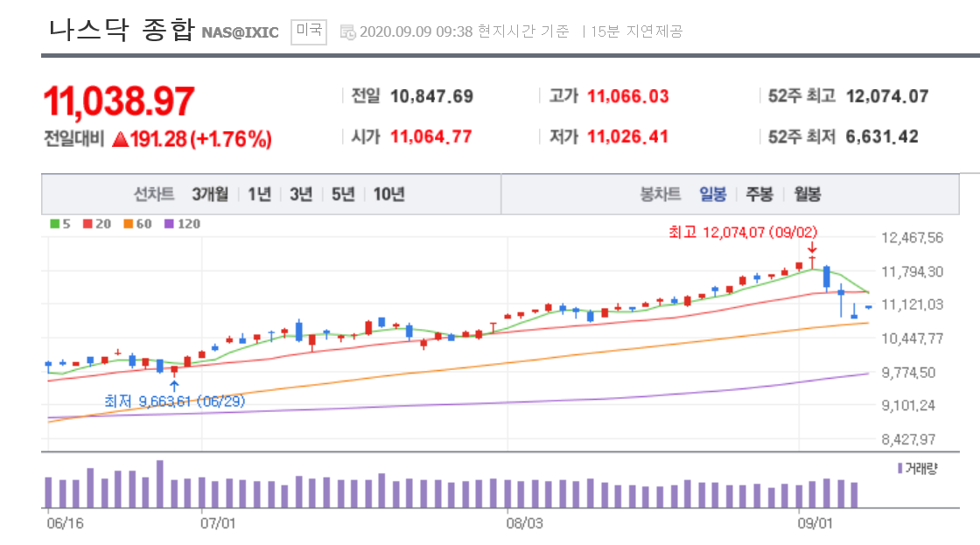Click the NAS@IXIC ticker code
Image resolution: width=980 pixels, height=545 pixels.
240,32
